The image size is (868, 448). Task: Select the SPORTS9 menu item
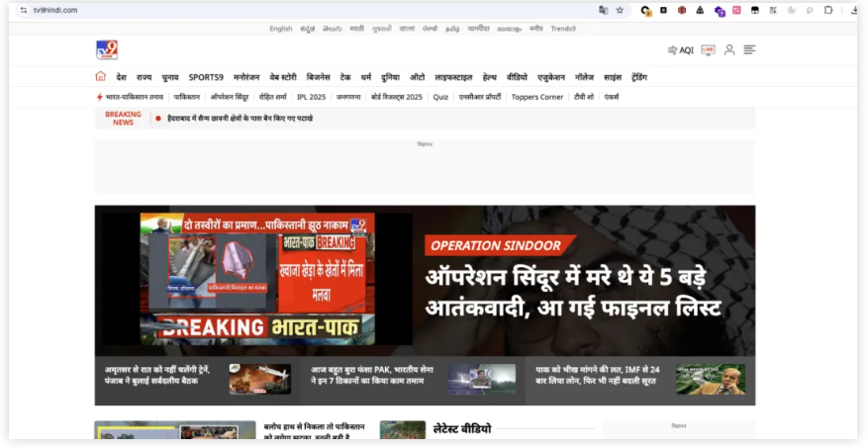tap(206, 77)
